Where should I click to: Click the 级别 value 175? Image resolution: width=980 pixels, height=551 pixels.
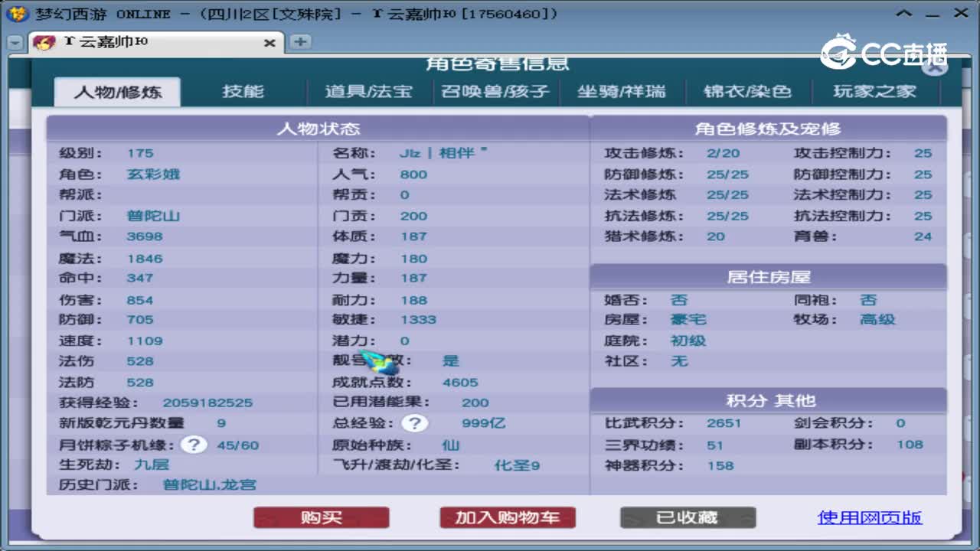[140, 153]
